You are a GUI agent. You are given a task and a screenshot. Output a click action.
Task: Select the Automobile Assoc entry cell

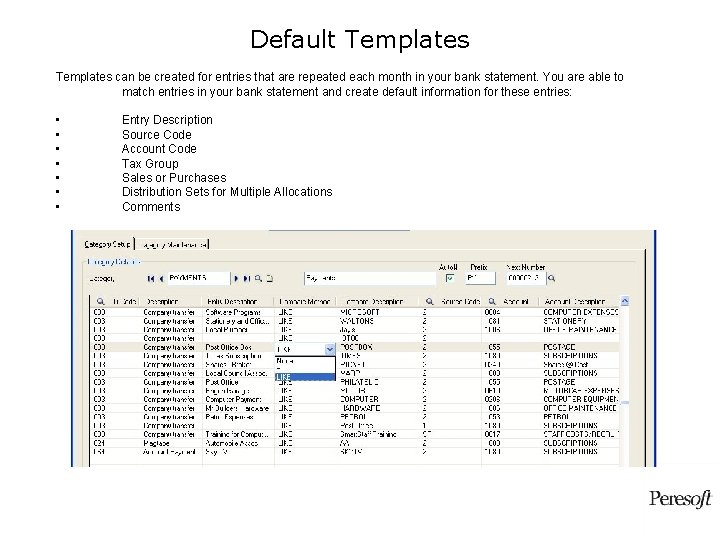click(238, 443)
